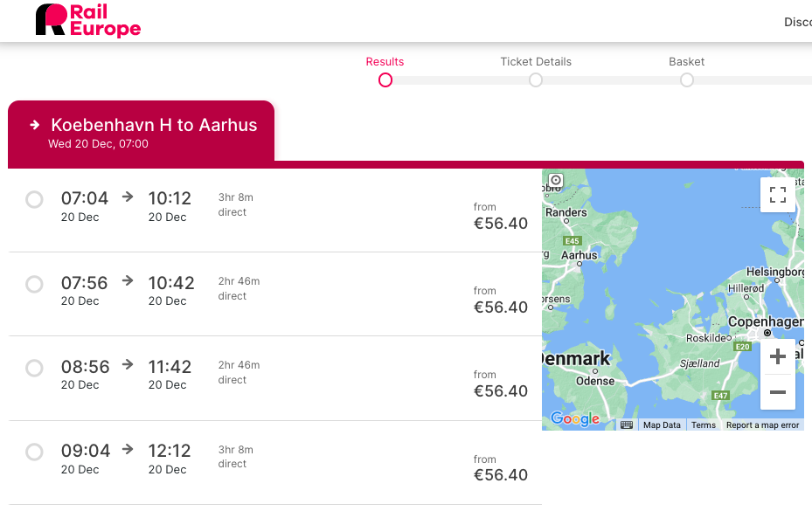Open the map Terms link
This screenshot has height=511, width=812.
[703, 425]
